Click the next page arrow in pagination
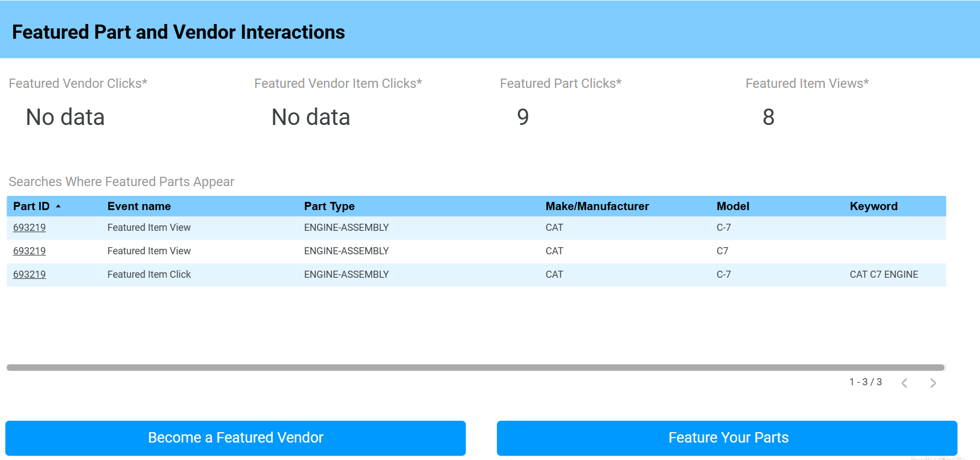 tap(933, 383)
